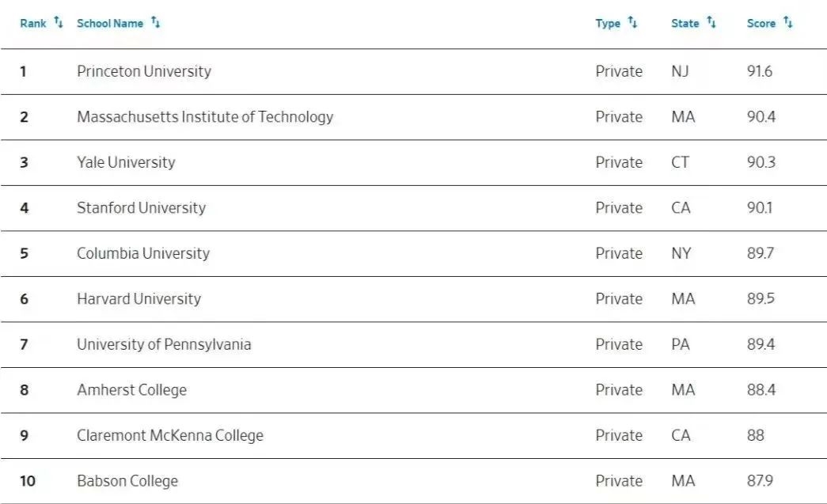Select the University of Pennsylvania row
The width and height of the screenshot is (827, 504).
pyautogui.click(x=164, y=344)
